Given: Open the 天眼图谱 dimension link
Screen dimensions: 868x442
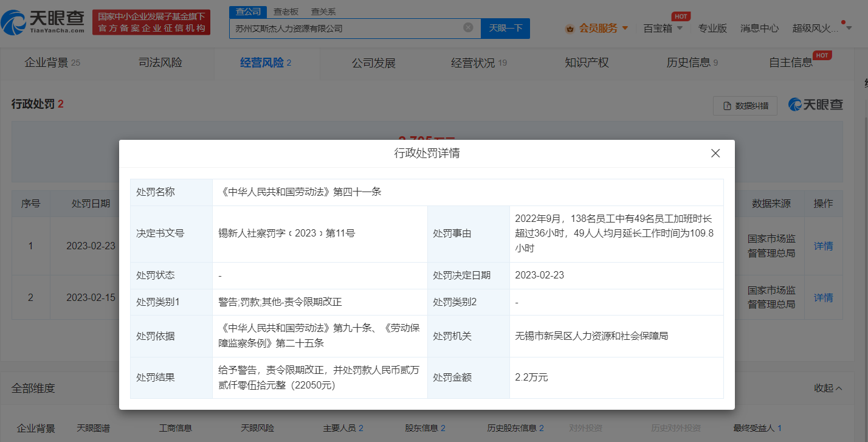Looking at the screenshot, I should 94,428.
